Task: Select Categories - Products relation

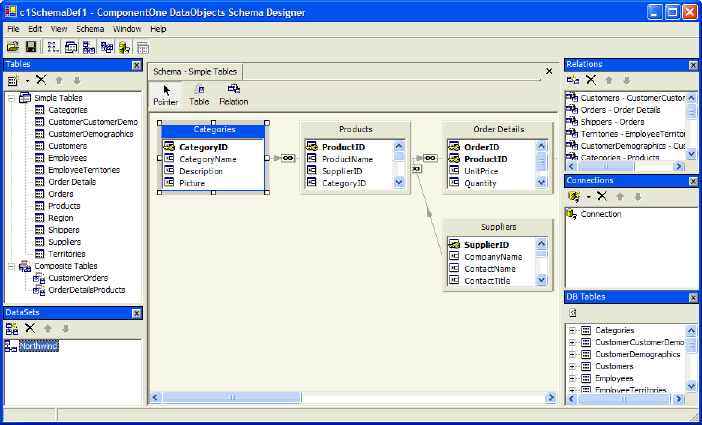Action: 620,158
